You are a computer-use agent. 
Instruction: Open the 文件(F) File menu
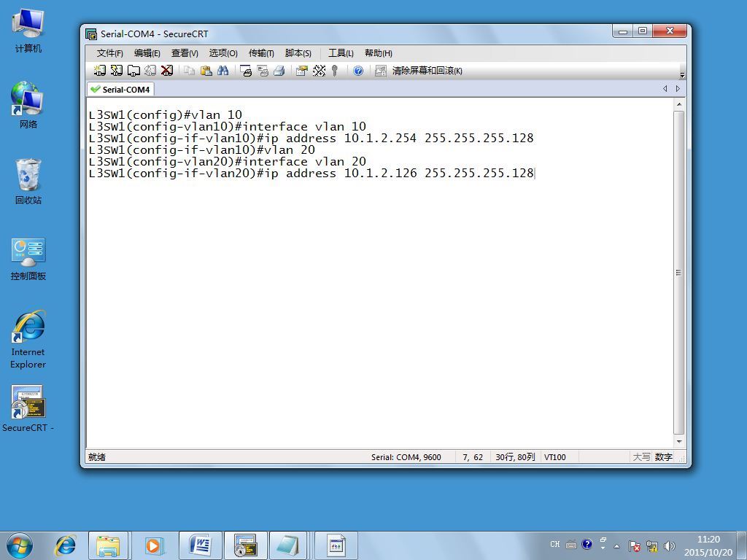coord(109,52)
